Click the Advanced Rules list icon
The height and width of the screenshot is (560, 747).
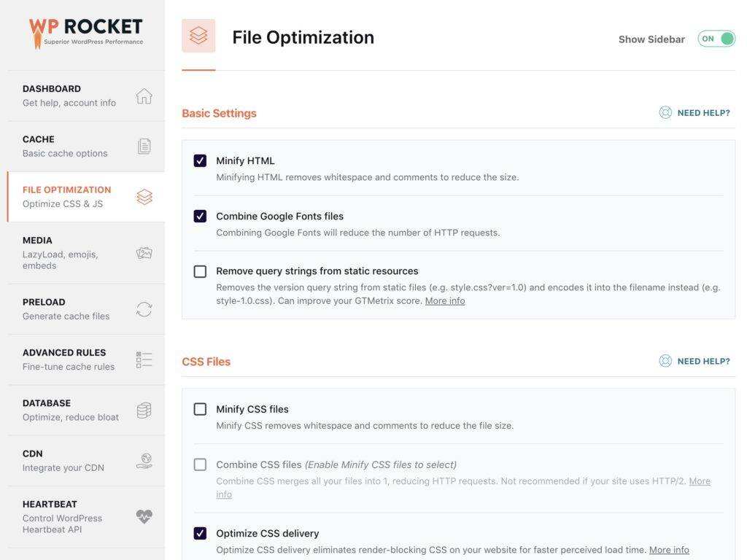point(144,359)
